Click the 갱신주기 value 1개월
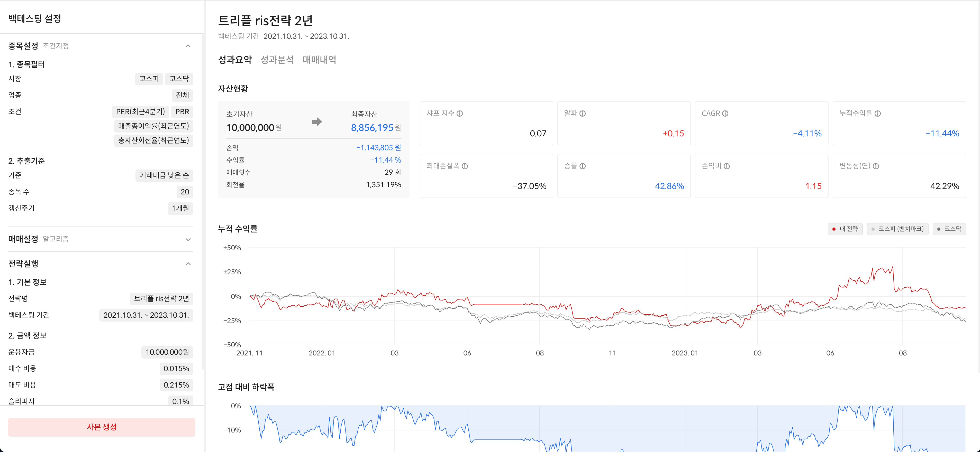 tap(180, 208)
